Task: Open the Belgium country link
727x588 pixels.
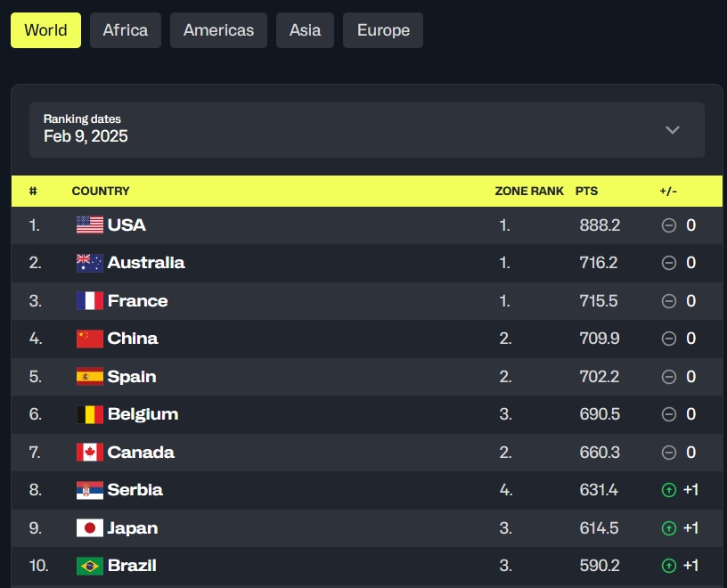Action: click(143, 414)
